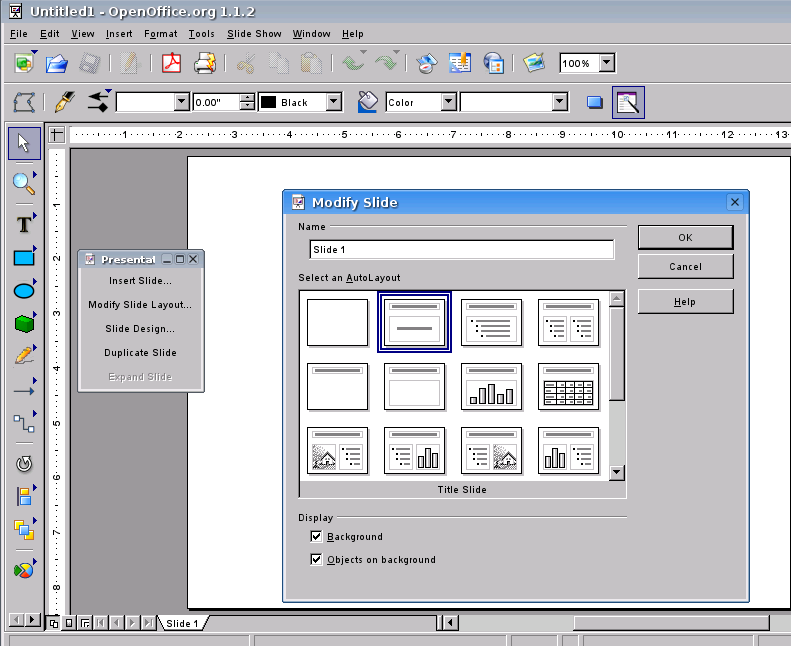Open the Gallery picture icon
Screen dimensions: 791x646
click(534, 63)
